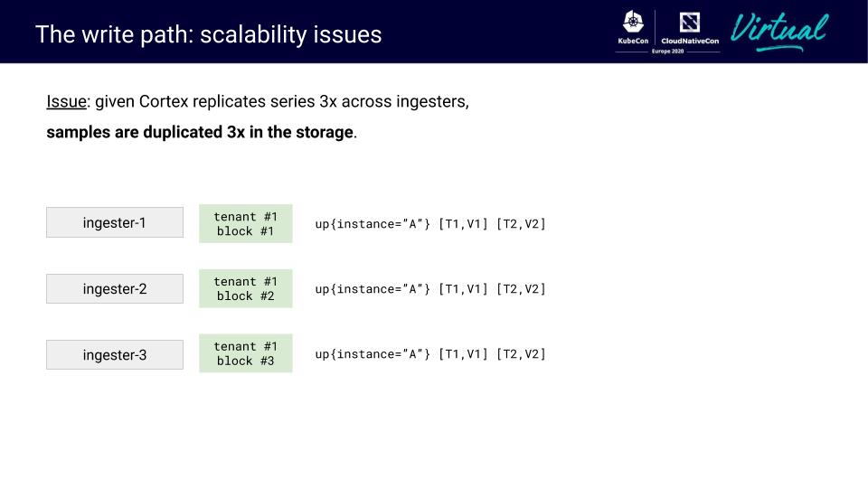The image size is (868, 488).
Task: Click the tenant #1 block #3 box
Action: (x=246, y=353)
